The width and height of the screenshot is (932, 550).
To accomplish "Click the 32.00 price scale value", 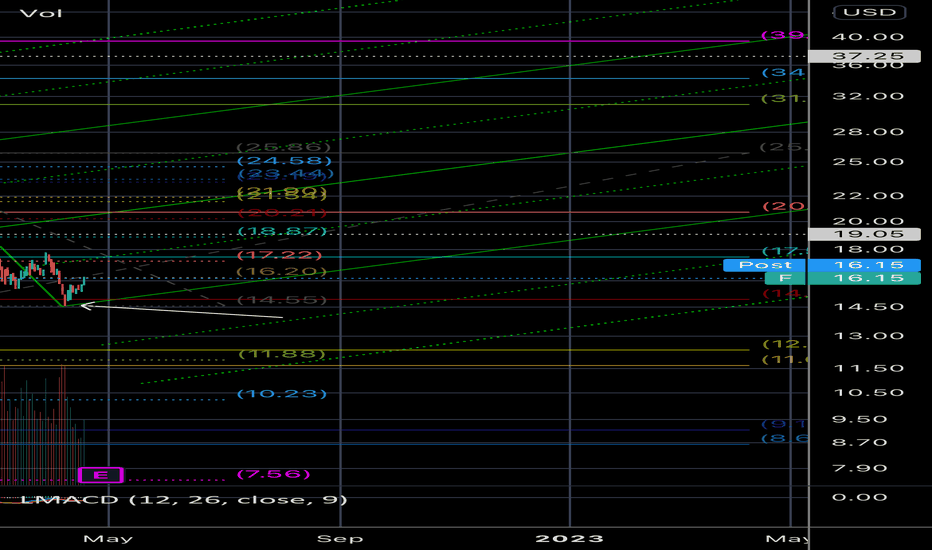I will [868, 96].
